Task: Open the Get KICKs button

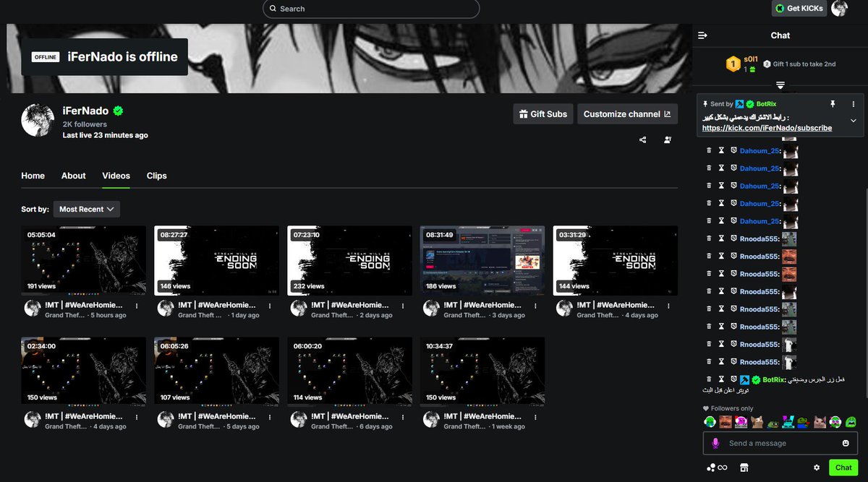Action: (799, 8)
